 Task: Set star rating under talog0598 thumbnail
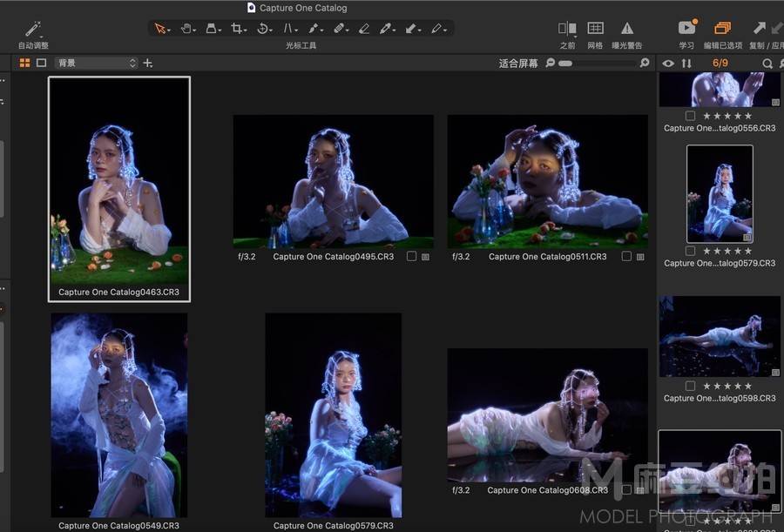tap(727, 386)
